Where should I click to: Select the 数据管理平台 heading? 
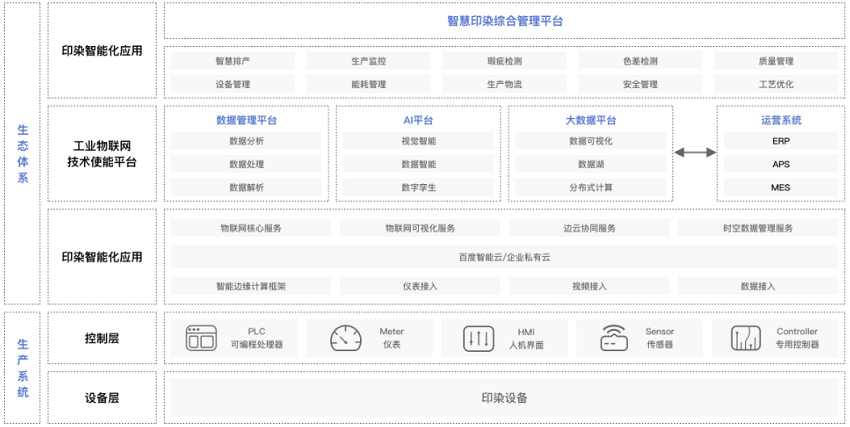click(x=246, y=120)
